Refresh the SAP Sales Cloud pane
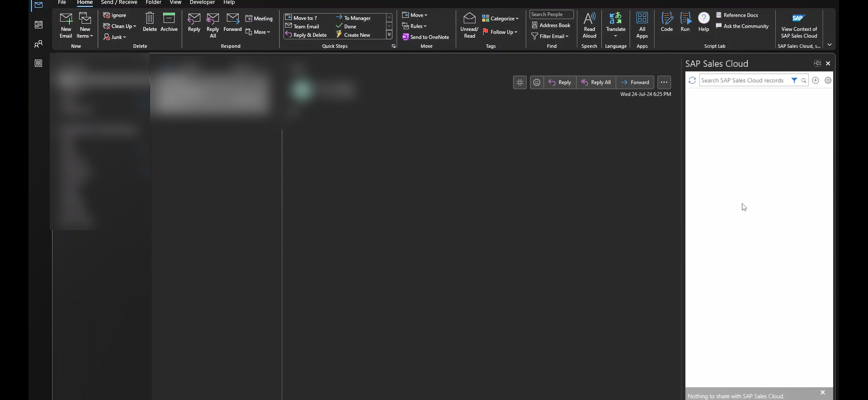 pos(692,80)
